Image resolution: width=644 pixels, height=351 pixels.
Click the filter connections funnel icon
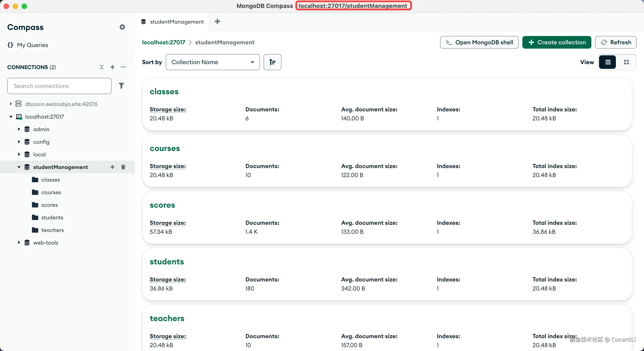coord(121,86)
